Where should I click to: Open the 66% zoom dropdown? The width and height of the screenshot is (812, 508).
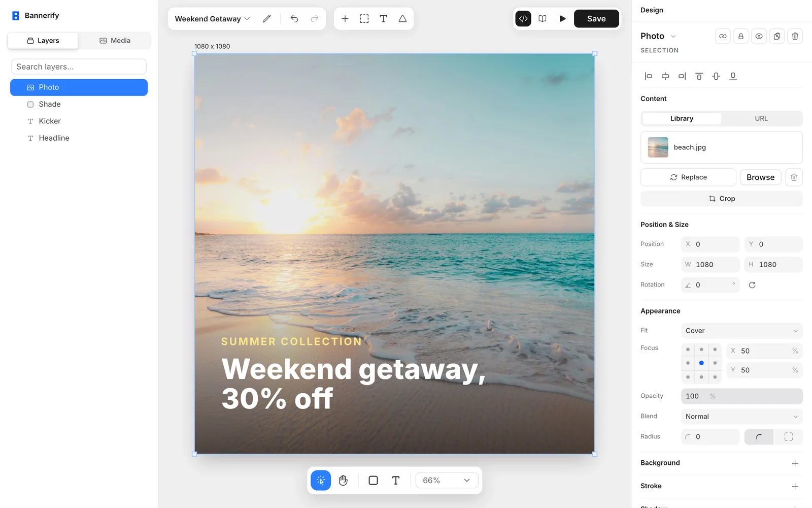click(x=447, y=481)
